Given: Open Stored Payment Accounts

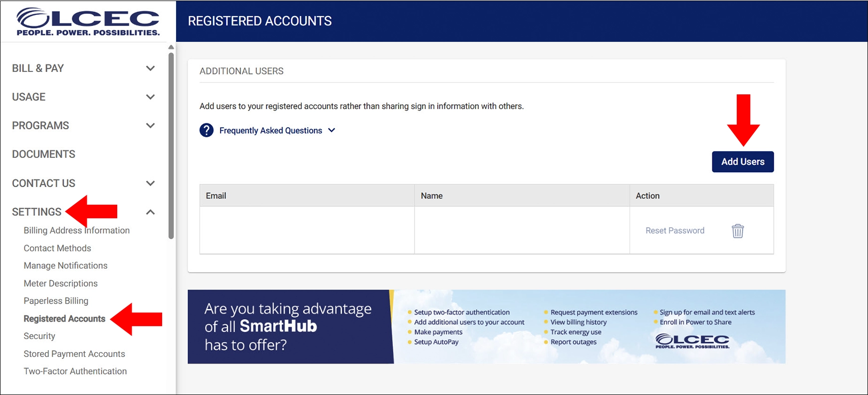Looking at the screenshot, I should click(74, 354).
